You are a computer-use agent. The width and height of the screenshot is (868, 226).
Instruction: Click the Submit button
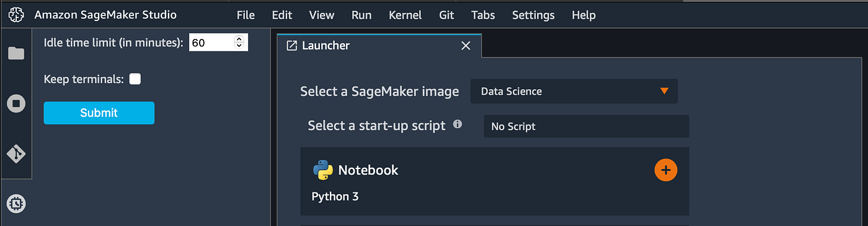99,113
